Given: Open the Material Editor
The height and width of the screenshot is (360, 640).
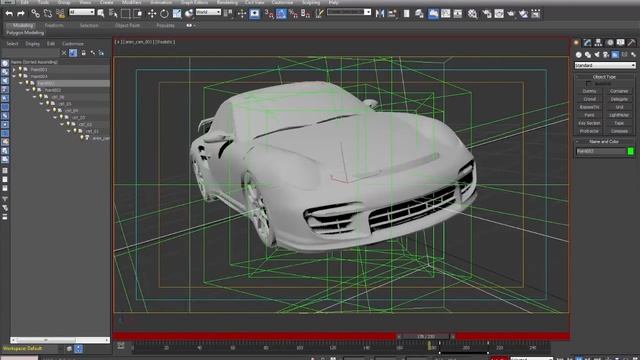Looking at the screenshot, I should click(x=473, y=14).
